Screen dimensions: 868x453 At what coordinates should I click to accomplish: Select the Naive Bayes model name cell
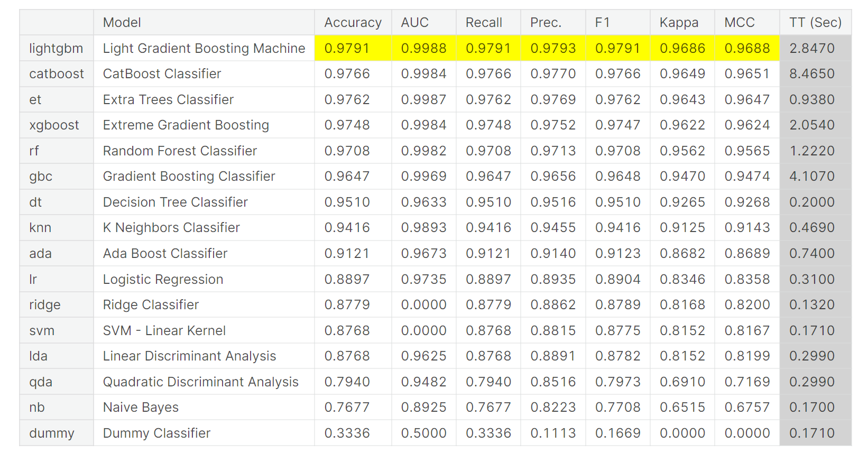(x=141, y=408)
